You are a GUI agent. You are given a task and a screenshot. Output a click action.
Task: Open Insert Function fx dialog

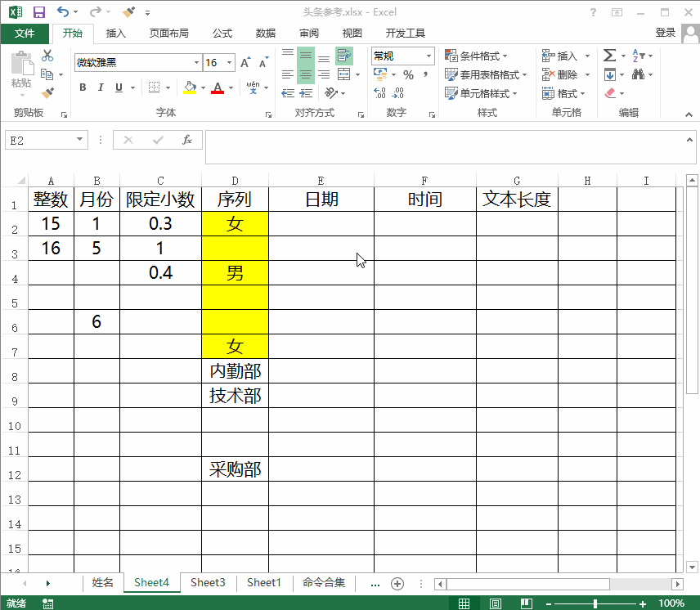click(x=187, y=140)
